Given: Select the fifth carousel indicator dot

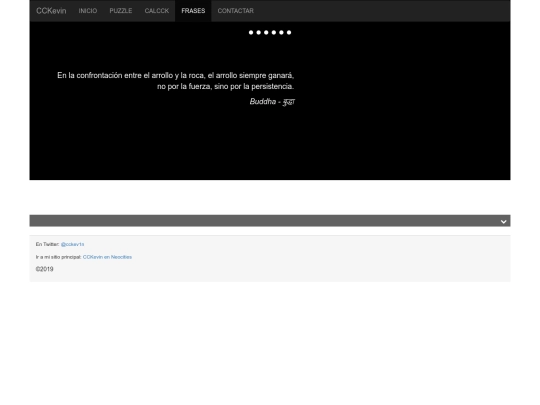Looking at the screenshot, I should 281,32.
